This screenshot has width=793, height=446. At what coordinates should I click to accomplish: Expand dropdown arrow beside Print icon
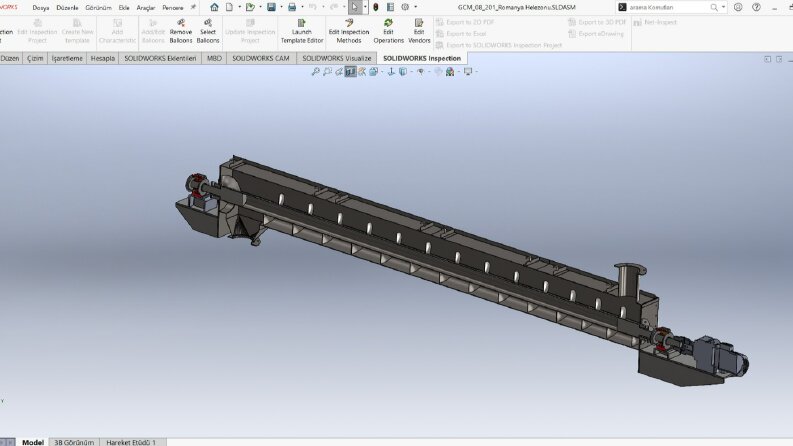(x=302, y=7)
